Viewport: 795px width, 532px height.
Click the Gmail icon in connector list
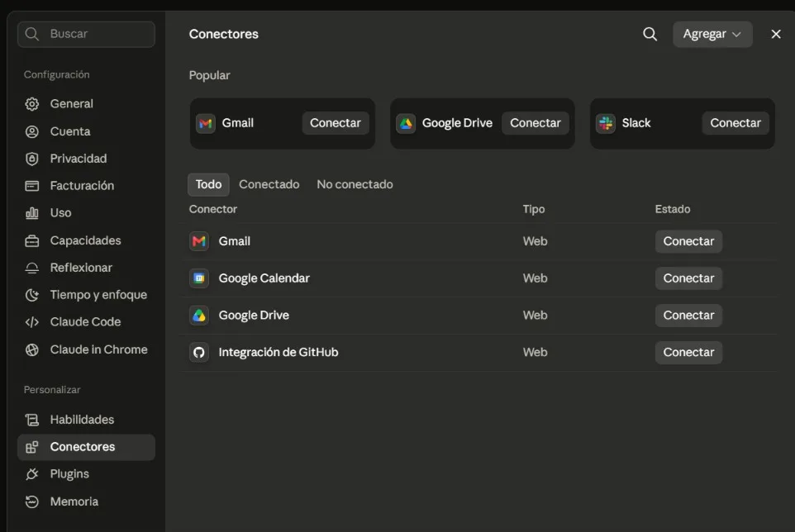198,241
